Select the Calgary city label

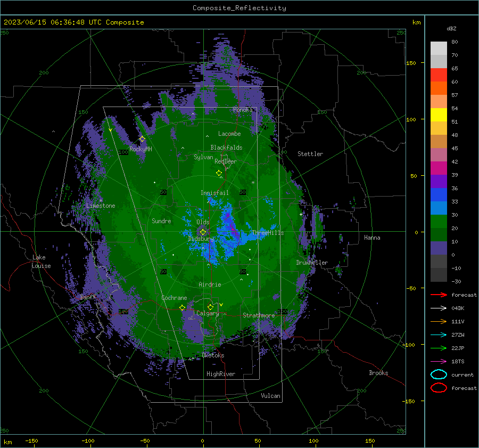pos(208,313)
